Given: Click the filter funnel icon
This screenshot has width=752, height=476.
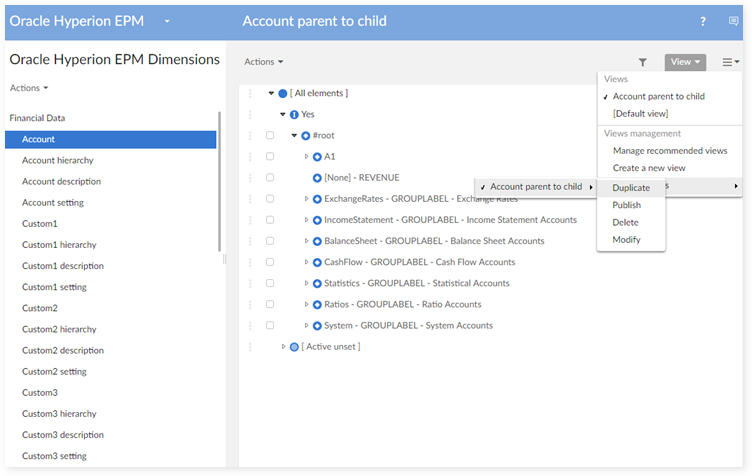Looking at the screenshot, I should (643, 62).
